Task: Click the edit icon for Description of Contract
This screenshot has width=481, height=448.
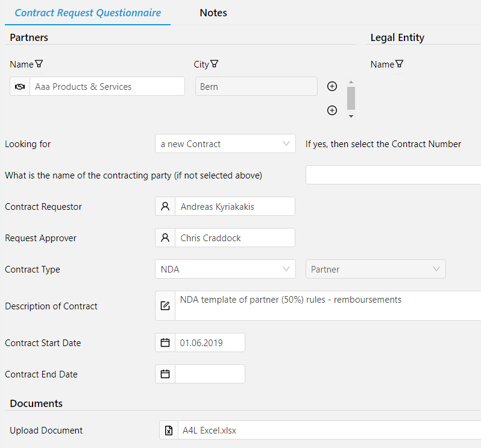Action: point(165,306)
